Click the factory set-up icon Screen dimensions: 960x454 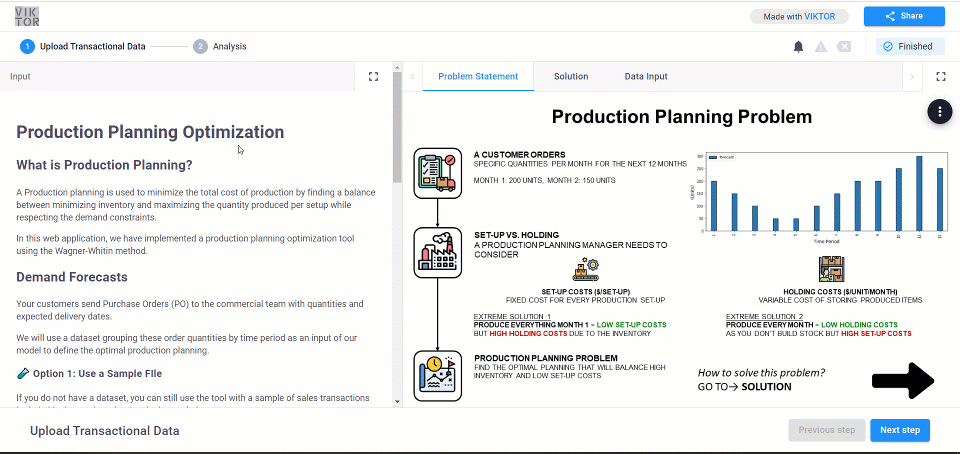point(438,252)
